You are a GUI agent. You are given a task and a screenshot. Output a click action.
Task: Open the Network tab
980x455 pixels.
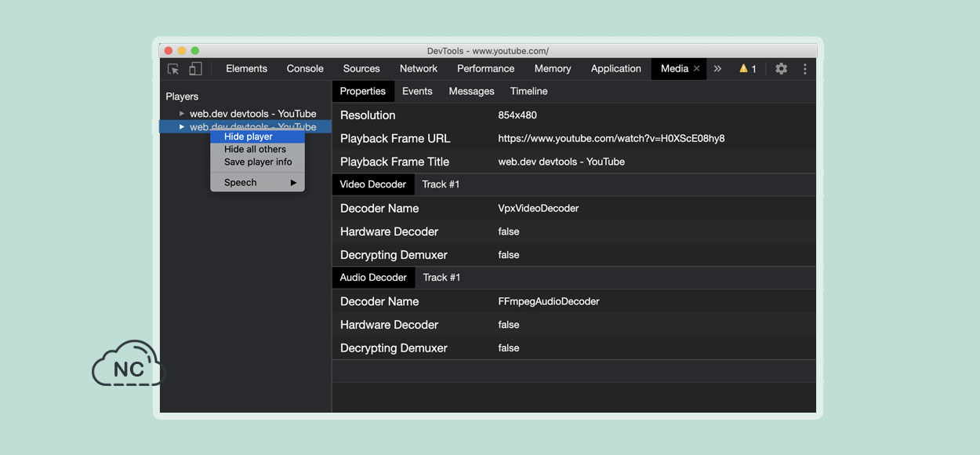[x=419, y=69]
